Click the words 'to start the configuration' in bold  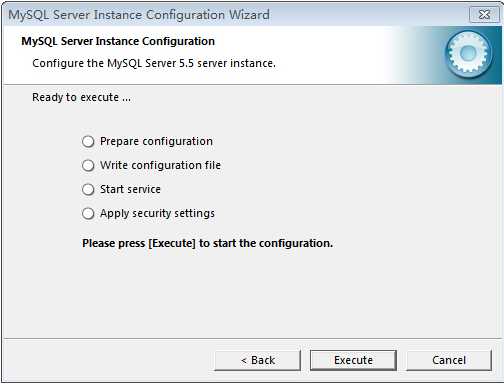click(x=266, y=243)
